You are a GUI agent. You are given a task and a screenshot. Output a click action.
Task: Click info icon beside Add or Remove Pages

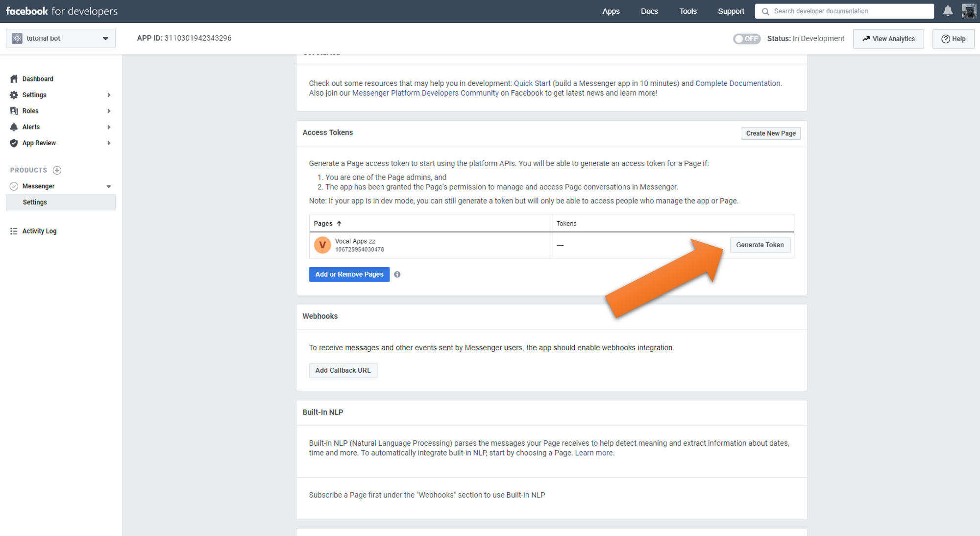coord(397,275)
